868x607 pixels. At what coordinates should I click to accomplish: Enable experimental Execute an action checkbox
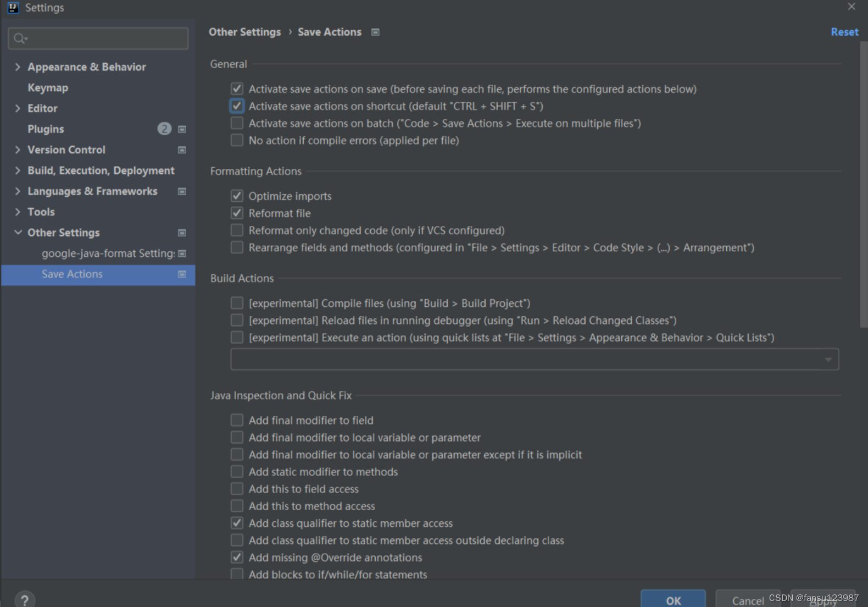point(237,337)
